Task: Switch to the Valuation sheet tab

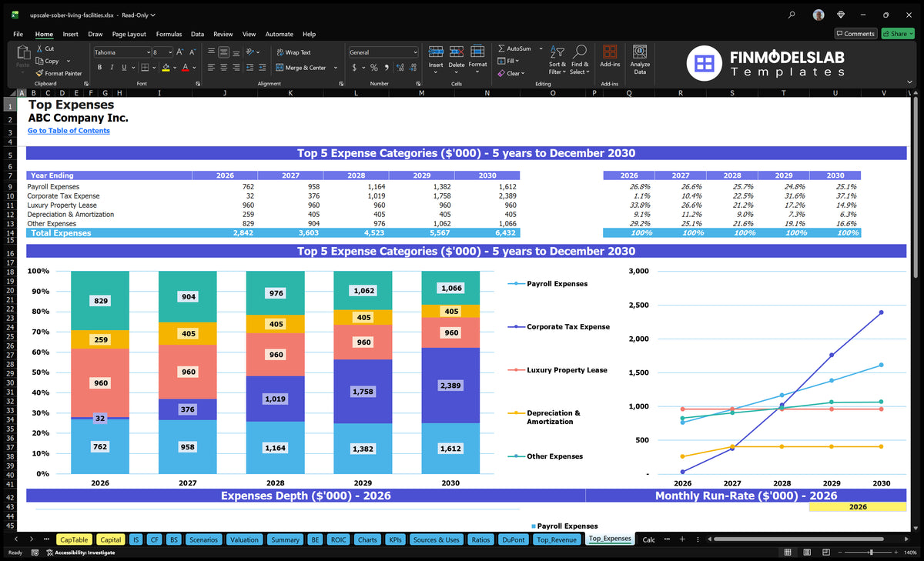Action: pos(244,539)
